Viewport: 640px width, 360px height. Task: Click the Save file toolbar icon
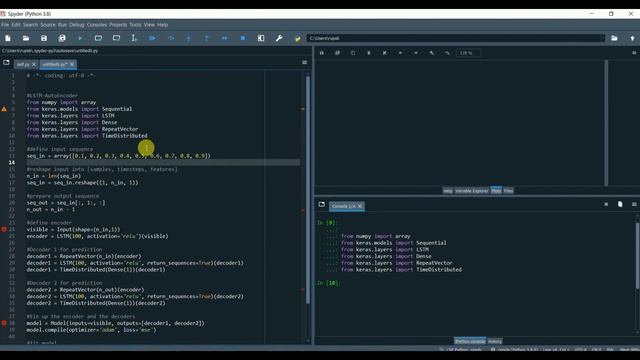[x=44, y=38]
